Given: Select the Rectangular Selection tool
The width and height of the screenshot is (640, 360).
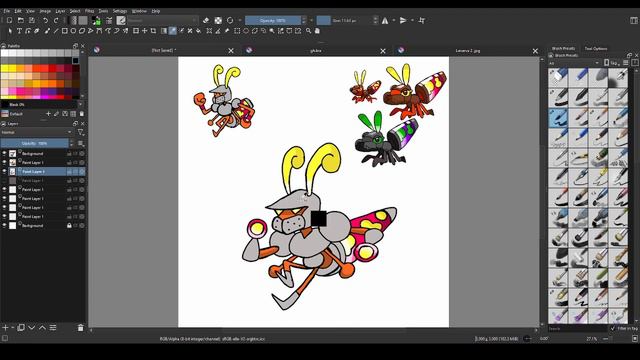Looking at the screenshot, I should click(237, 31).
